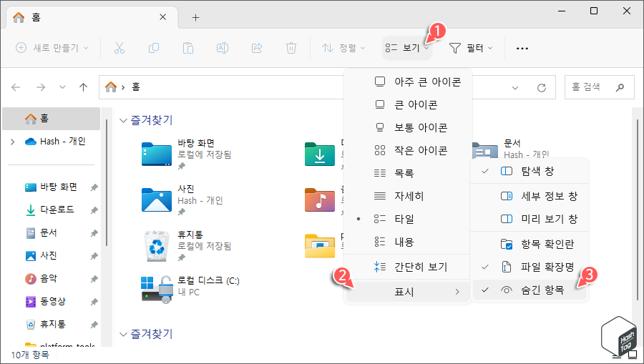
Task: Open recent locations chevron dropdown
Action: [62, 87]
